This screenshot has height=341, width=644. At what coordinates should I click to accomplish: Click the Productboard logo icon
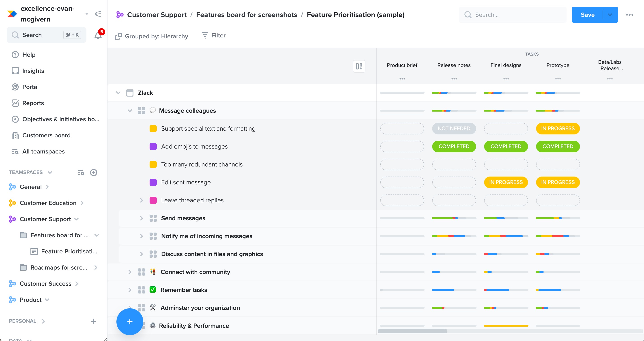pos(12,14)
